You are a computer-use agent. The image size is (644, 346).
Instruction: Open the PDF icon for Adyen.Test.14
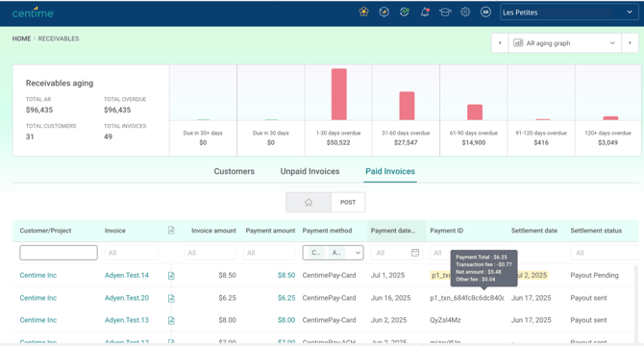(171, 276)
